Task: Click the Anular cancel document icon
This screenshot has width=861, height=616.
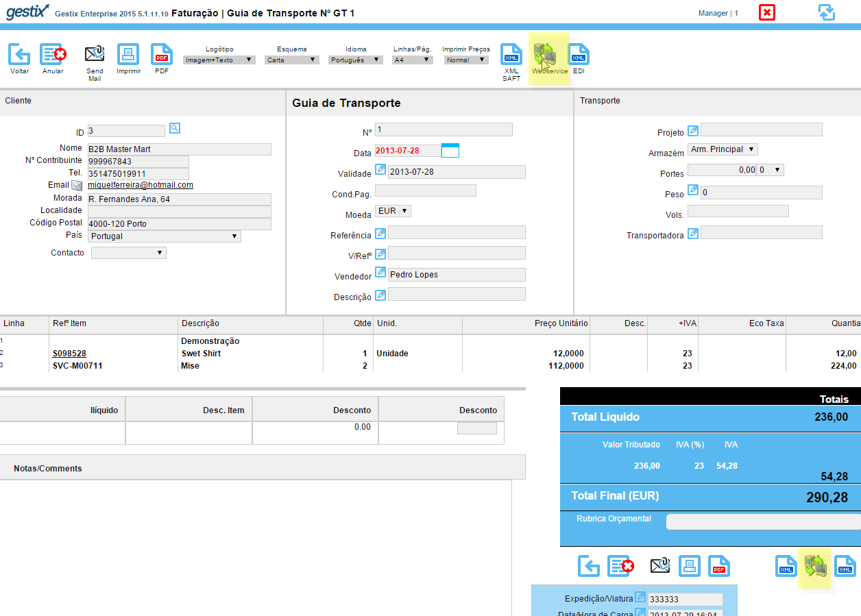Action: pos(53,54)
